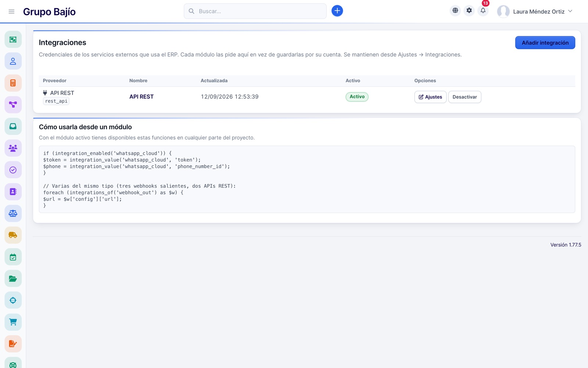Open the settings gear in the header
This screenshot has height=368, width=588.
coord(469,11)
